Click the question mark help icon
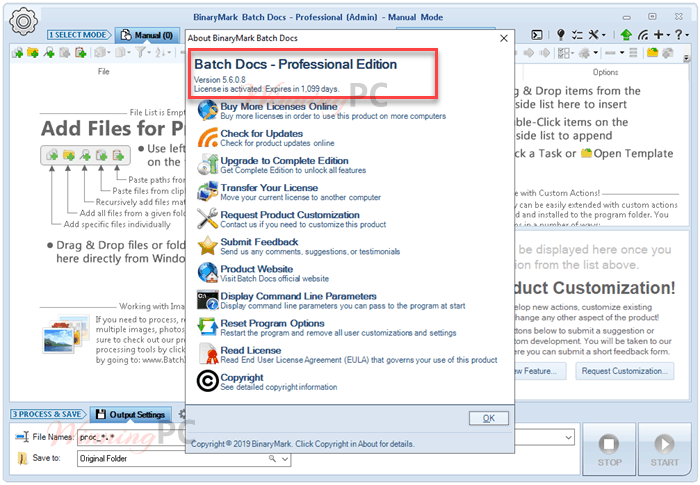The width and height of the screenshot is (700, 485). click(x=678, y=35)
